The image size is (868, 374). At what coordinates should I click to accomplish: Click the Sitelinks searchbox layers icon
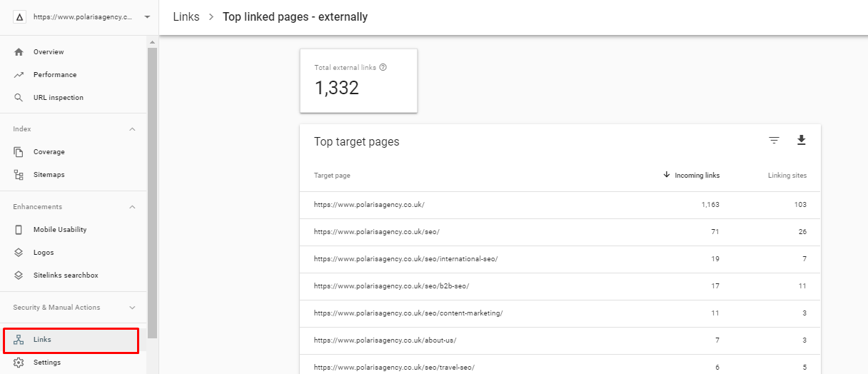pos(19,276)
